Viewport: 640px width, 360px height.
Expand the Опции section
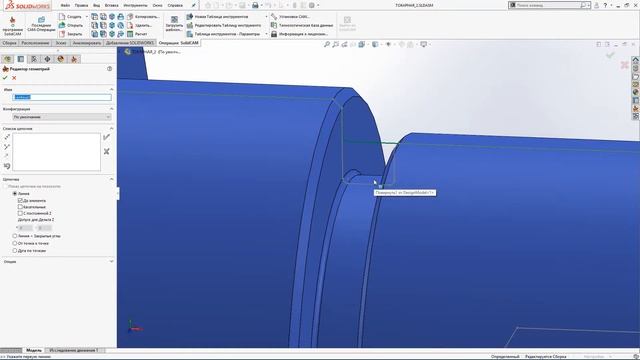click(x=111, y=261)
